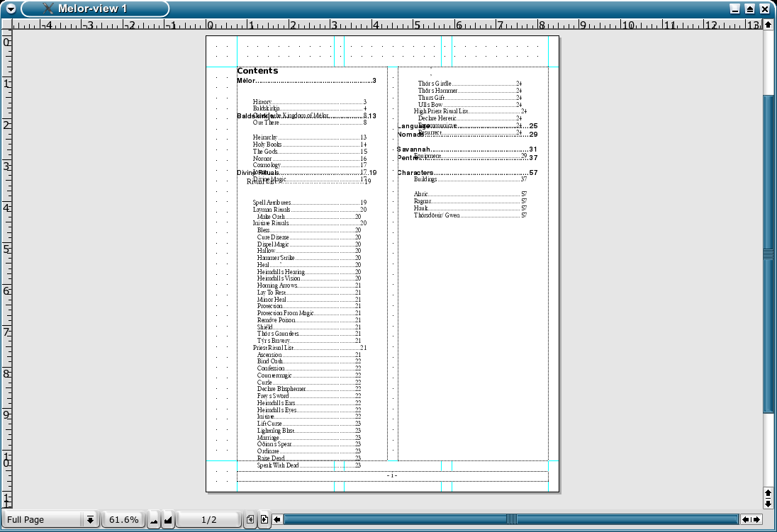Zoom in using large mountain icon
This screenshot has width=777, height=532.
168,520
